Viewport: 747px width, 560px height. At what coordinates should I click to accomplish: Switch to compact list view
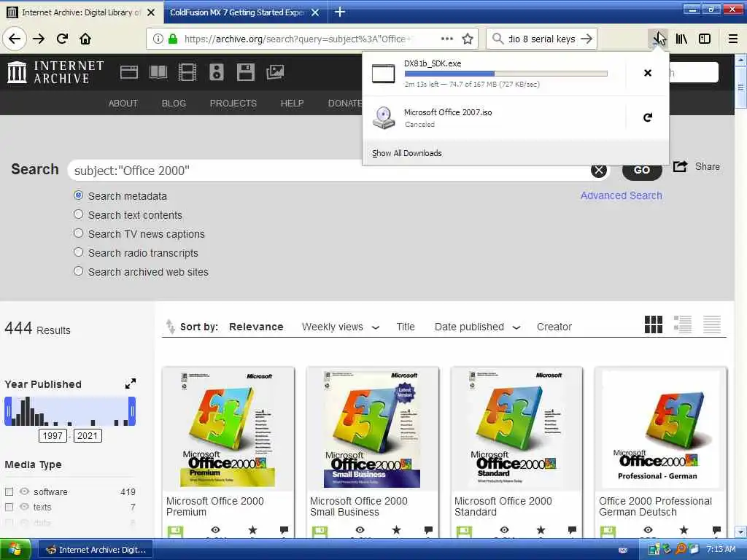[x=712, y=324]
